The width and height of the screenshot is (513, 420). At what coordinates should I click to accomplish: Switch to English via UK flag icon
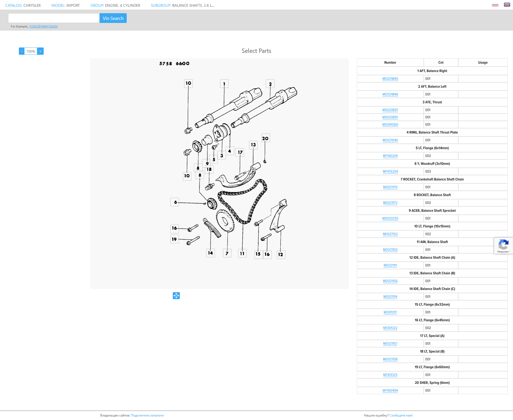507,5
